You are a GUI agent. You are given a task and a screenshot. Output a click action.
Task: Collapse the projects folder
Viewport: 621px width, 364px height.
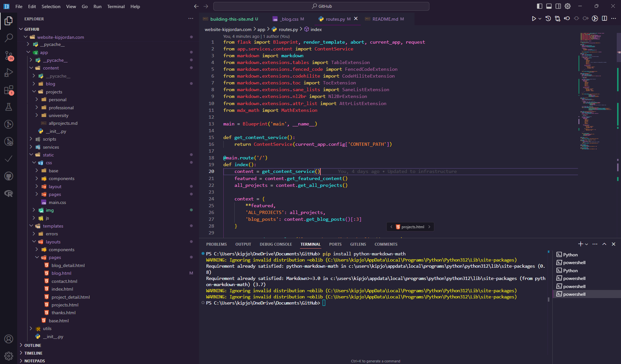coord(108,92)
